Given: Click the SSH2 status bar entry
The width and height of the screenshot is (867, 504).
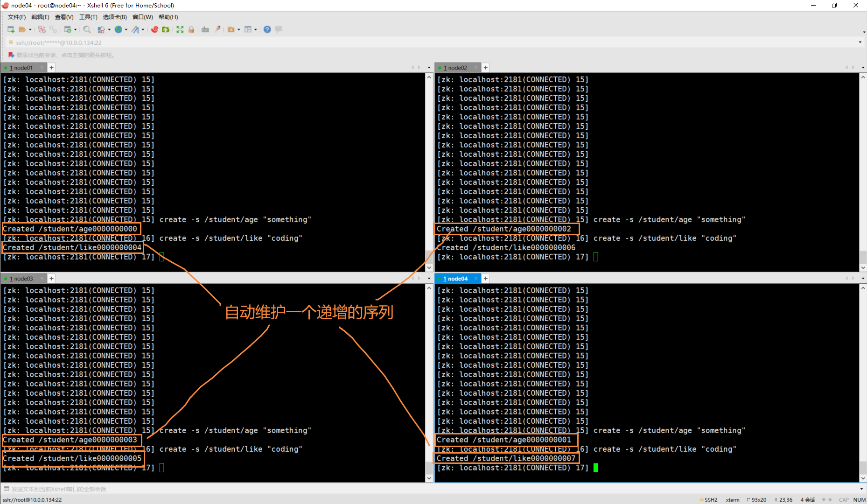Looking at the screenshot, I should (x=708, y=500).
